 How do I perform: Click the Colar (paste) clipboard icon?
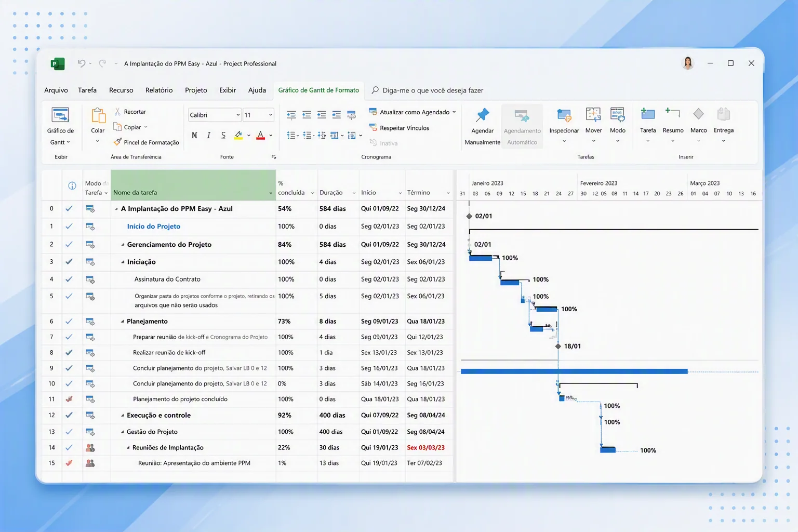tap(98, 116)
